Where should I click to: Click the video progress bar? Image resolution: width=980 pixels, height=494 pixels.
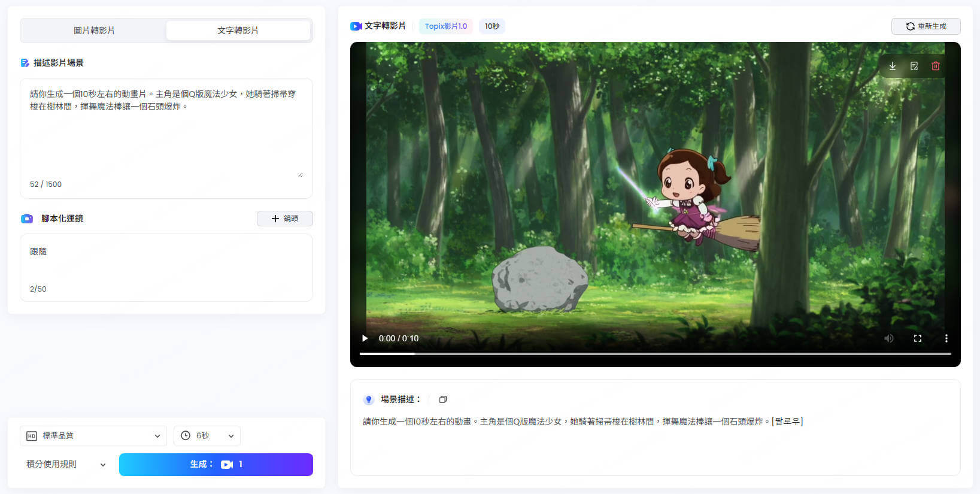[x=656, y=354]
